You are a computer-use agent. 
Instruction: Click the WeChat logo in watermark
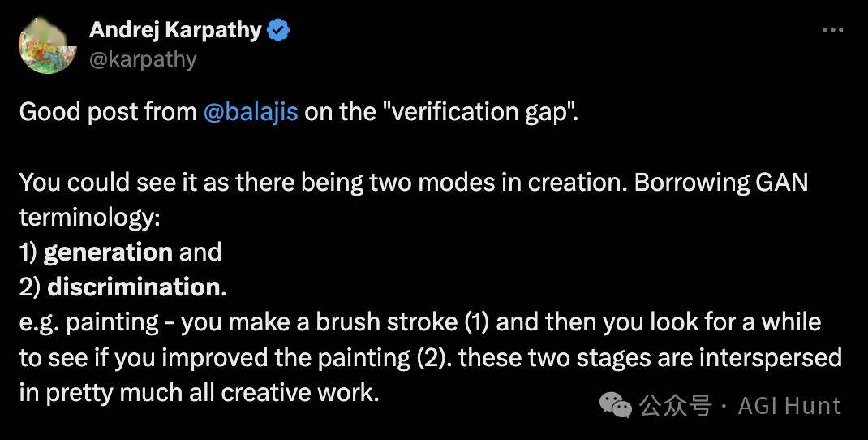coord(615,406)
